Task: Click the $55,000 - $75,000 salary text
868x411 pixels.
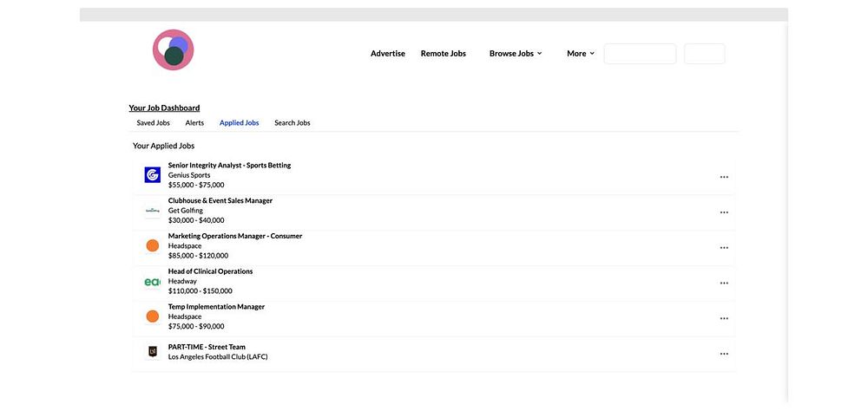Action: (x=196, y=186)
